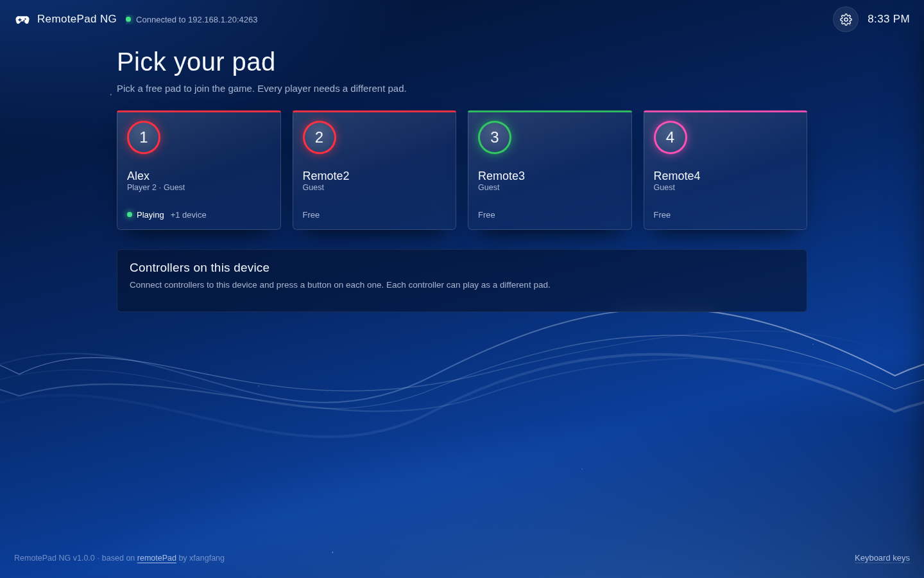
Task: Click the 'Connected to 192.168.1.20:4263' status text
Action: [196, 20]
